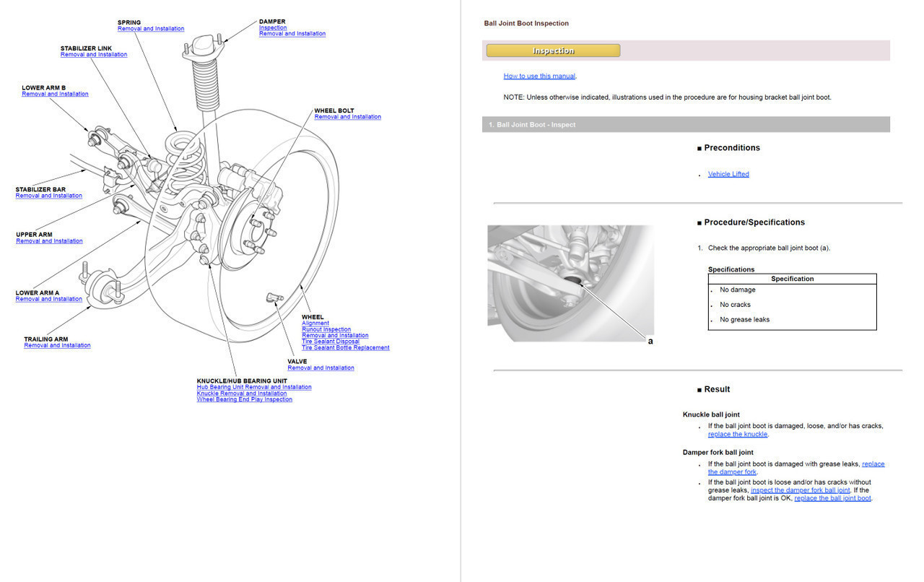The image size is (924, 582).
Task: Select the No damage specification text
Action: pos(738,290)
